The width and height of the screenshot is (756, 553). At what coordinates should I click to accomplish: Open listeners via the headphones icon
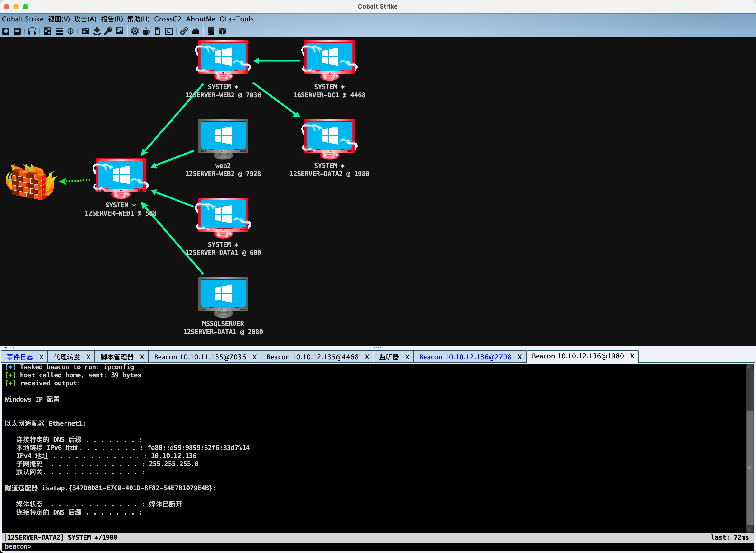point(32,31)
